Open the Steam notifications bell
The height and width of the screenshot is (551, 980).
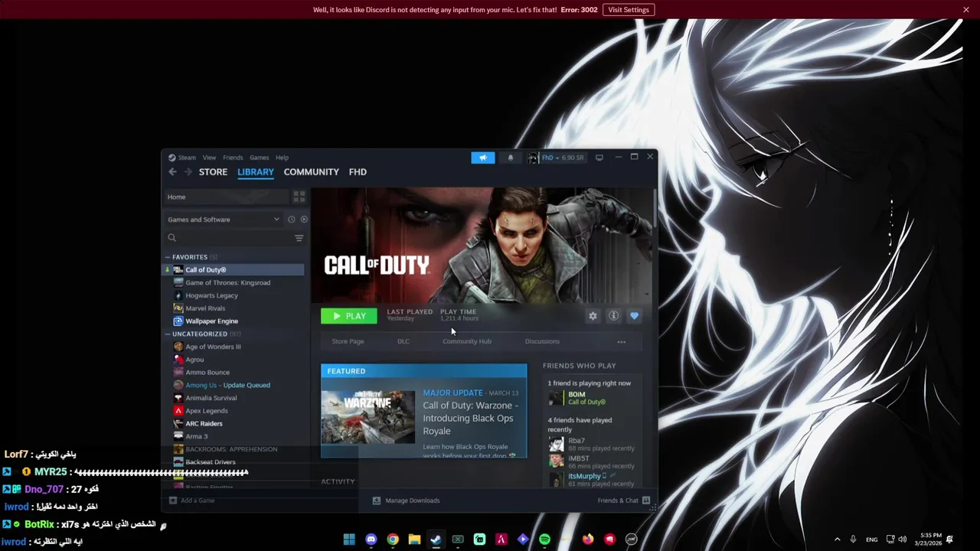click(511, 158)
